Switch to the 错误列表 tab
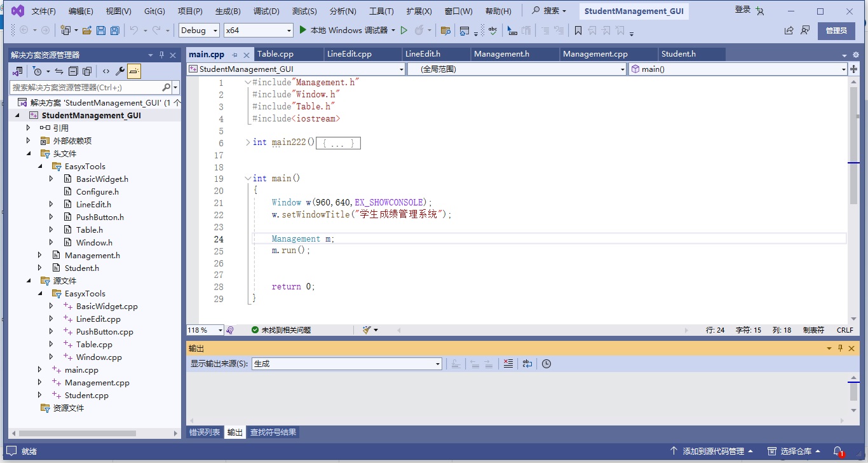The width and height of the screenshot is (868, 463). point(205,432)
